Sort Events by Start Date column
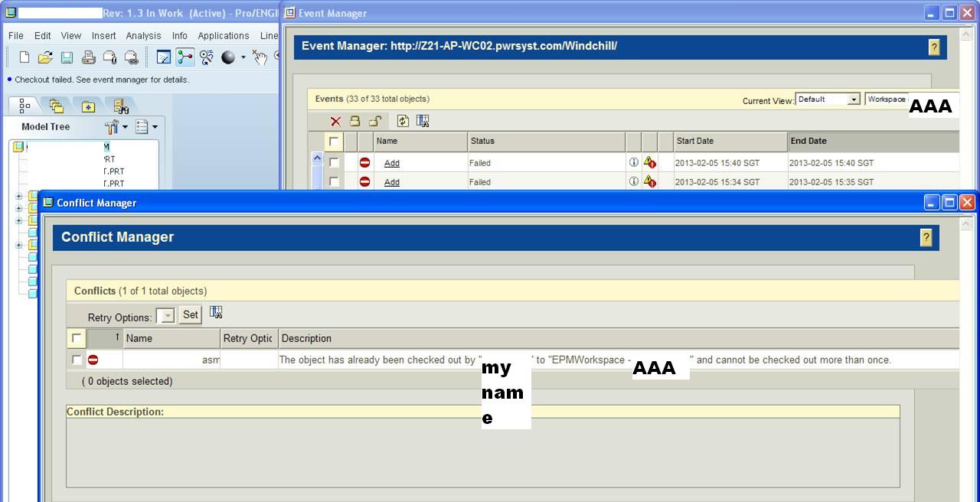The width and height of the screenshot is (980, 502). [x=730, y=141]
